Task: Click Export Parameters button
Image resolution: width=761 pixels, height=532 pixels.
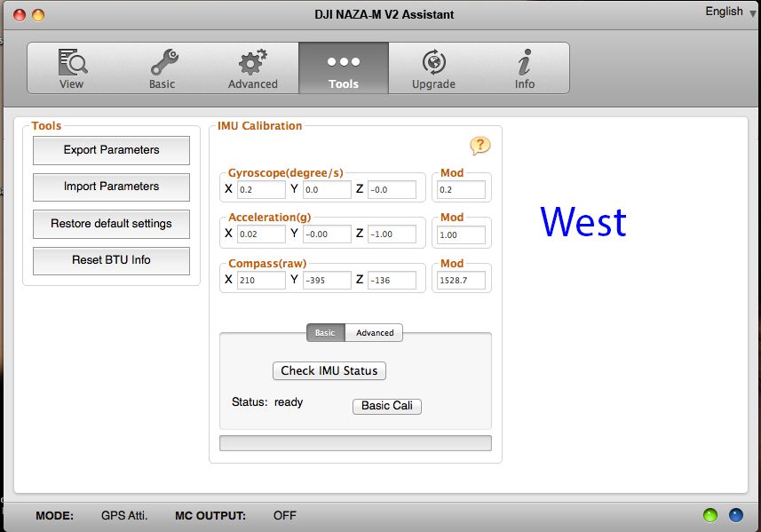Action: (x=111, y=150)
